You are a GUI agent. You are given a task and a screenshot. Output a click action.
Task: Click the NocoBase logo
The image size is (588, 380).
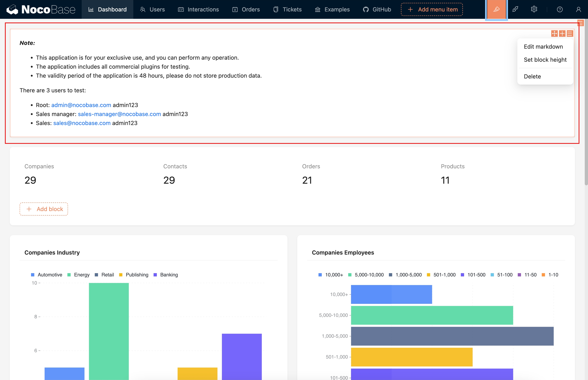[41, 9]
